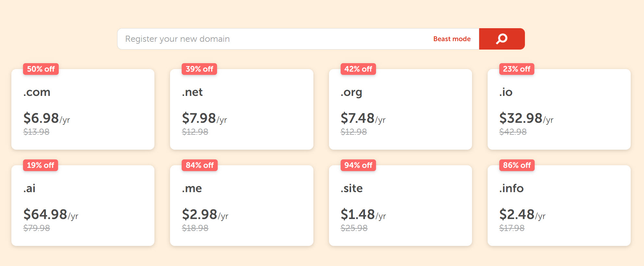
Task: Enable Beast mode search
Action: (x=451, y=39)
